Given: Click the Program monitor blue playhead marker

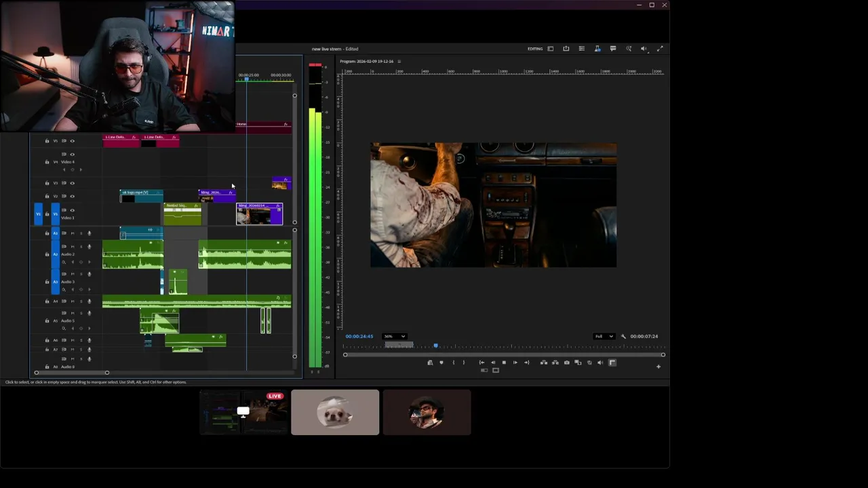Looking at the screenshot, I should coord(436,346).
